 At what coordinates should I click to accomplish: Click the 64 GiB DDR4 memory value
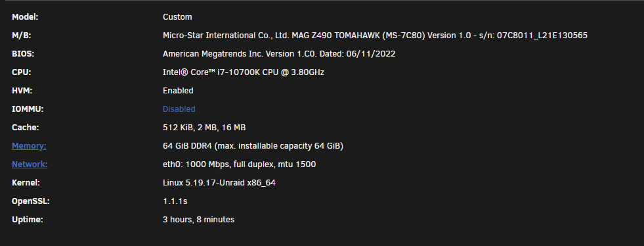(253, 146)
